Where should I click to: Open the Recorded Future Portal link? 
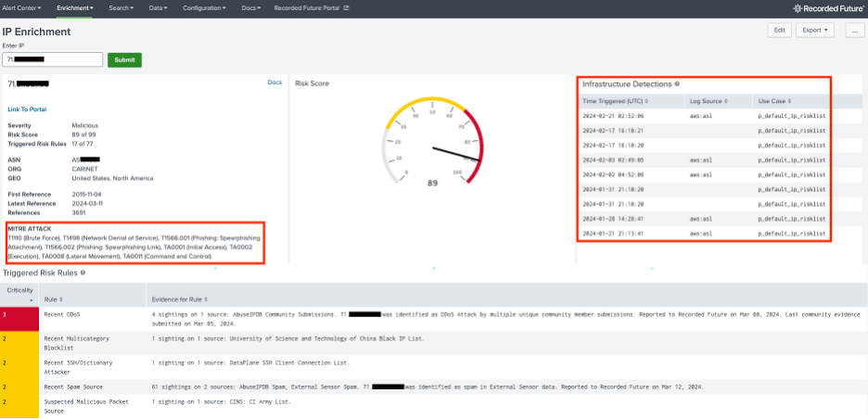click(x=311, y=8)
